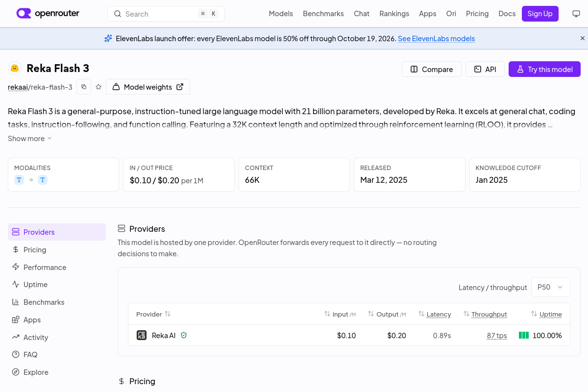The width and height of the screenshot is (588, 392).
Task: Open the API button
Action: (485, 69)
